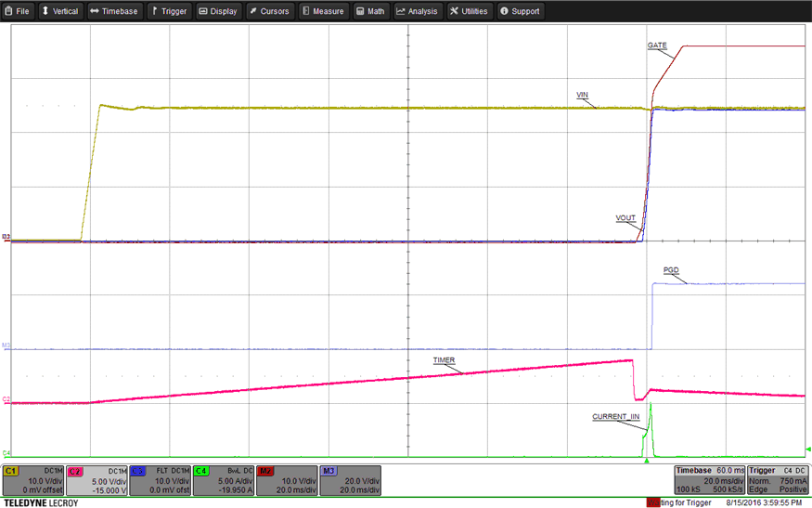Open the Analysis menu
812x508 pixels.
tap(402, 11)
